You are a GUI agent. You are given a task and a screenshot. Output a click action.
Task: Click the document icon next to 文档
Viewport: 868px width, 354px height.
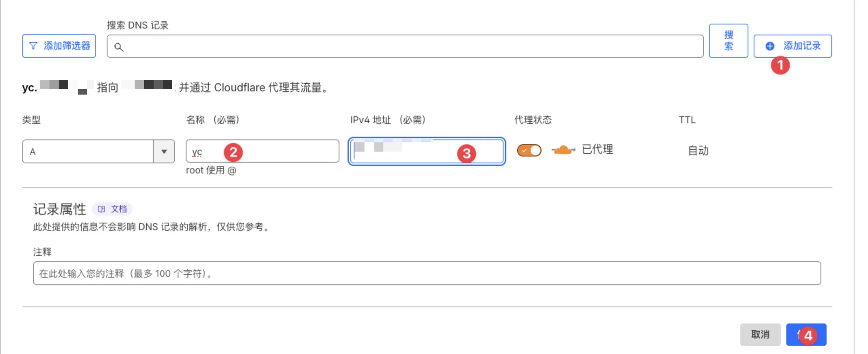coord(101,209)
